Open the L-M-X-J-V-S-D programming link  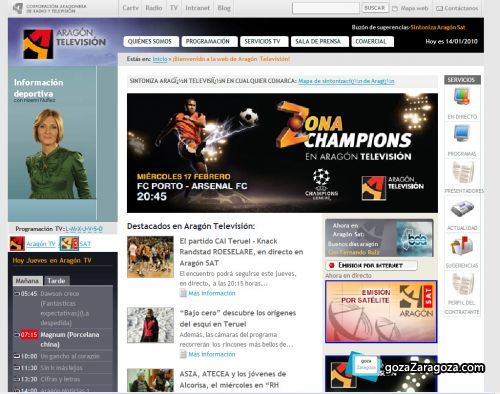[84, 229]
